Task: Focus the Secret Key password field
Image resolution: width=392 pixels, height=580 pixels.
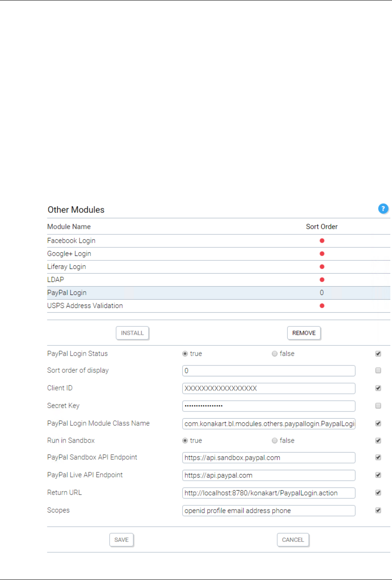Action: (x=269, y=406)
